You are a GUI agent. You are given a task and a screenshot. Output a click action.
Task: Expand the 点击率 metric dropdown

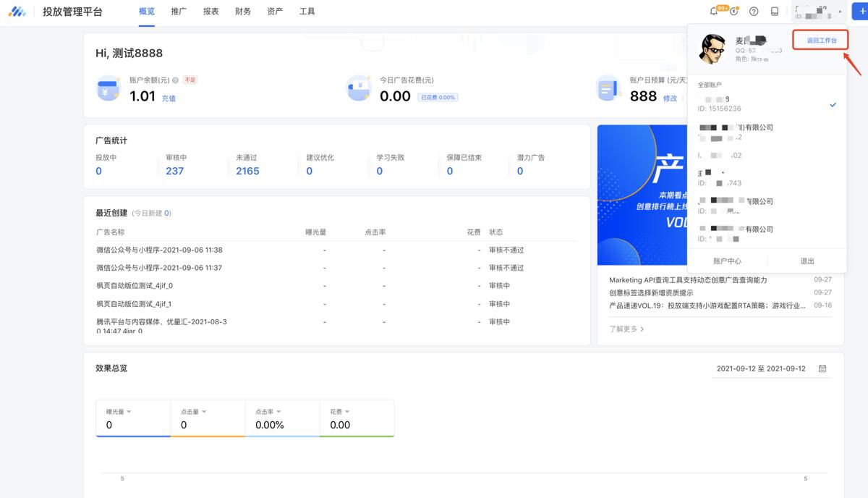point(278,412)
